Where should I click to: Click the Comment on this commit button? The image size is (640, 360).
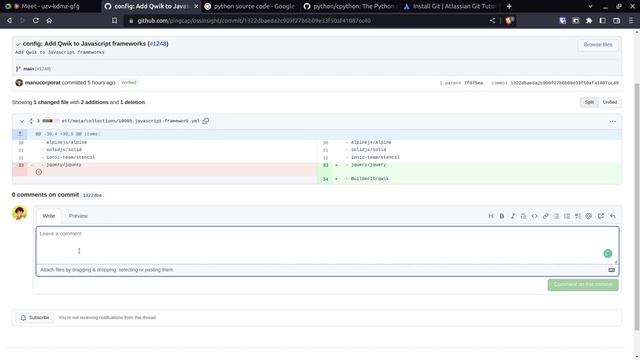click(x=583, y=284)
